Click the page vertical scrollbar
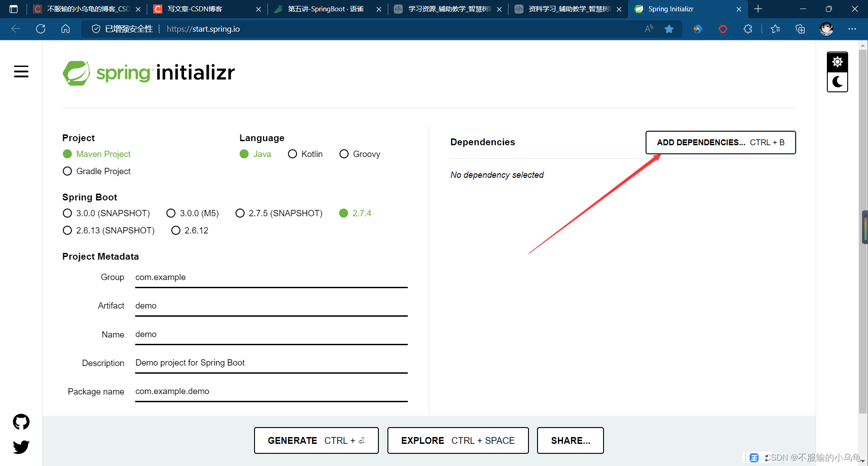This screenshot has width=868, height=466. click(x=863, y=231)
